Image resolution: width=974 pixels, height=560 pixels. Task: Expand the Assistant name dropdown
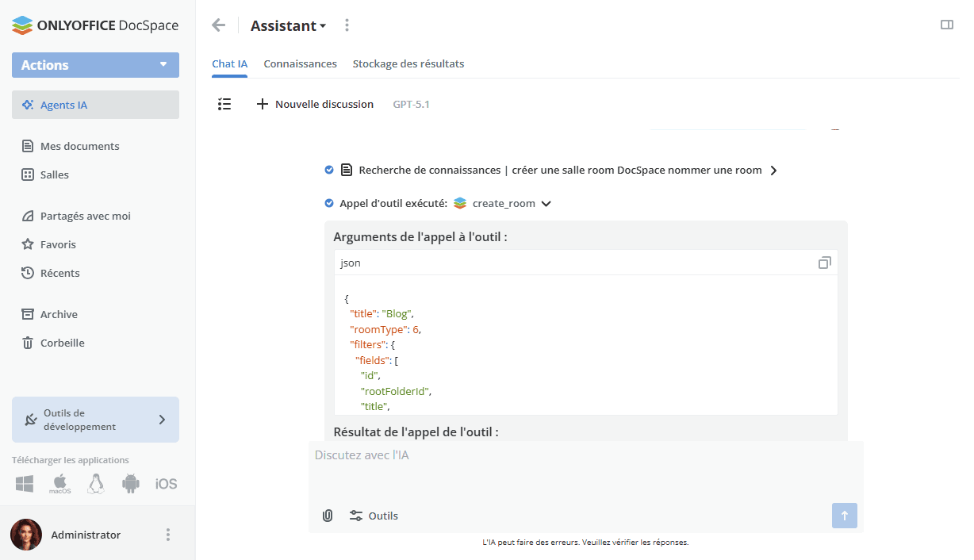click(x=324, y=25)
